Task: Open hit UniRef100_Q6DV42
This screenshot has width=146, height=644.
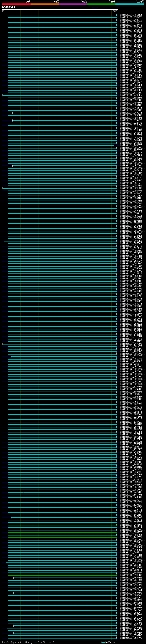Action: 131,58
